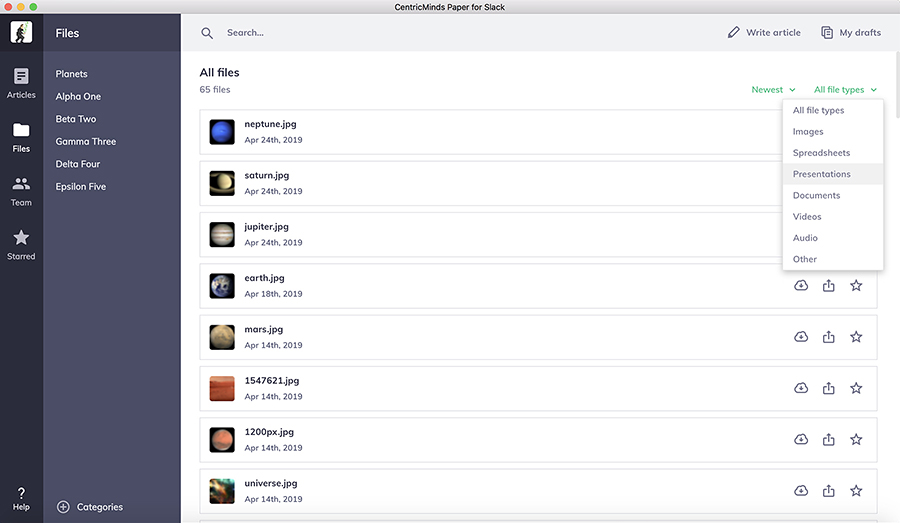Open the Help icon in sidebar
This screenshot has width=900, height=523.
(21, 499)
